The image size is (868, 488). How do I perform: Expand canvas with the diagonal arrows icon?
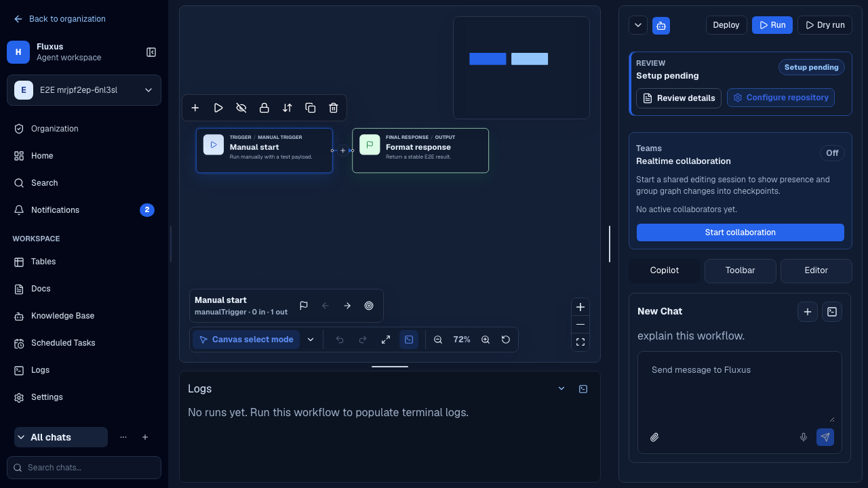coord(386,340)
